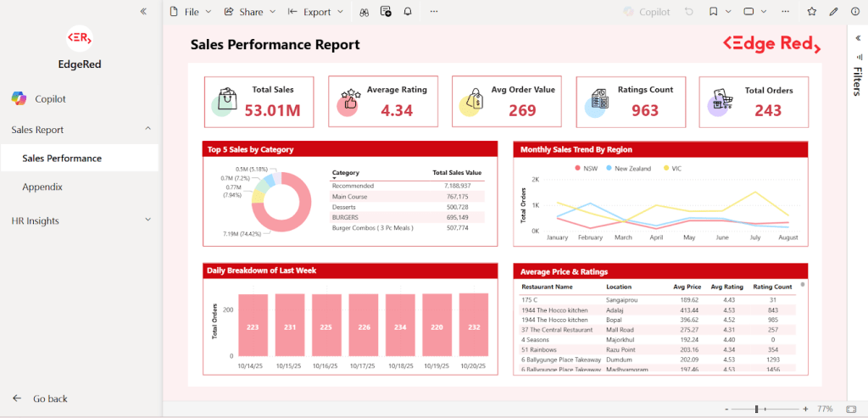868x418 pixels.
Task: Click the zoom slider handle
Action: (756, 409)
